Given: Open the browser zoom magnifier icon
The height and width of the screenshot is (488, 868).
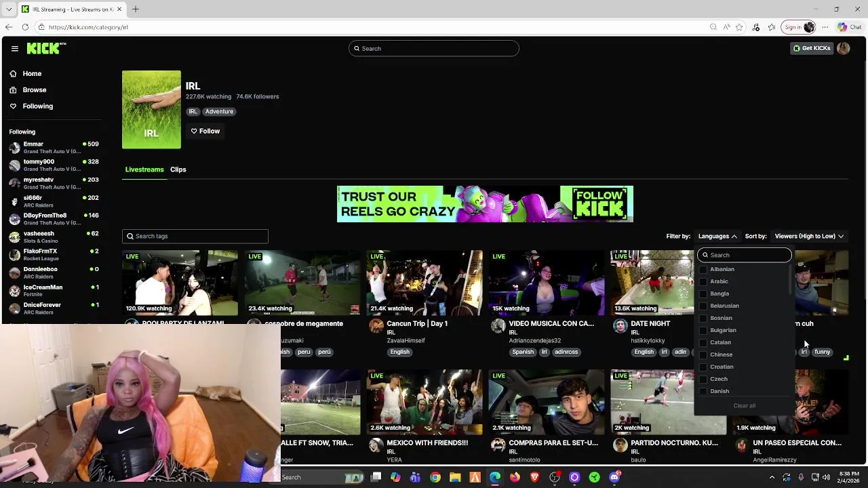Looking at the screenshot, I should (713, 27).
